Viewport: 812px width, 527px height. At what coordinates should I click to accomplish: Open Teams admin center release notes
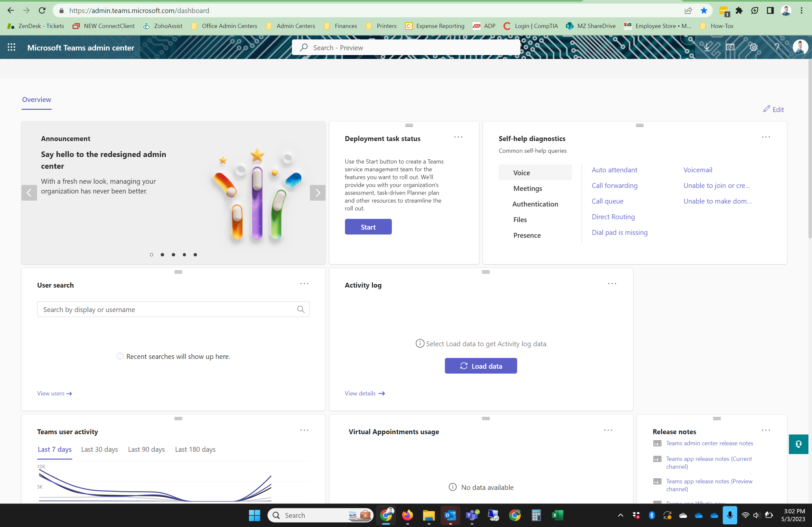(x=710, y=443)
